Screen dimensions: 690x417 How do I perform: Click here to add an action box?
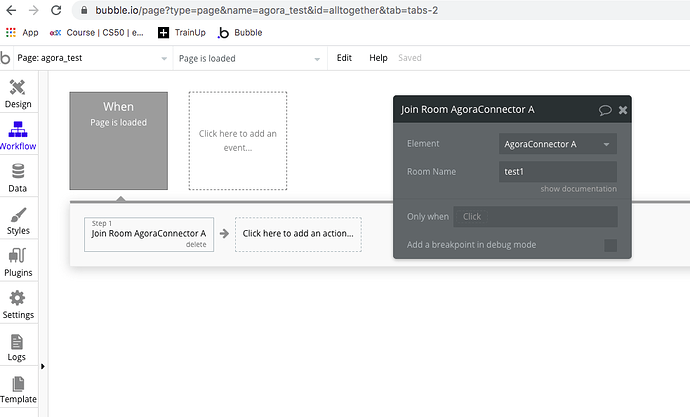click(298, 234)
